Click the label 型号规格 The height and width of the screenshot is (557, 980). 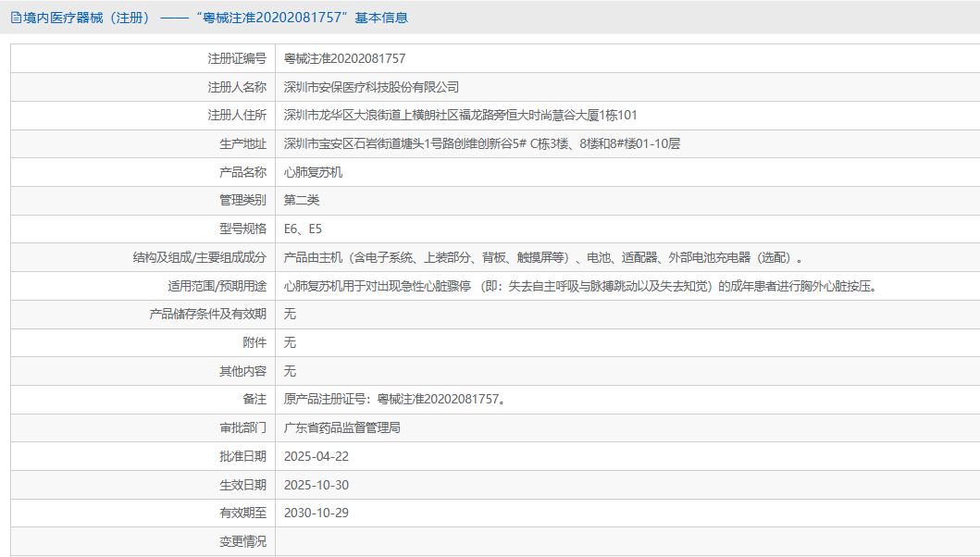[242, 229]
